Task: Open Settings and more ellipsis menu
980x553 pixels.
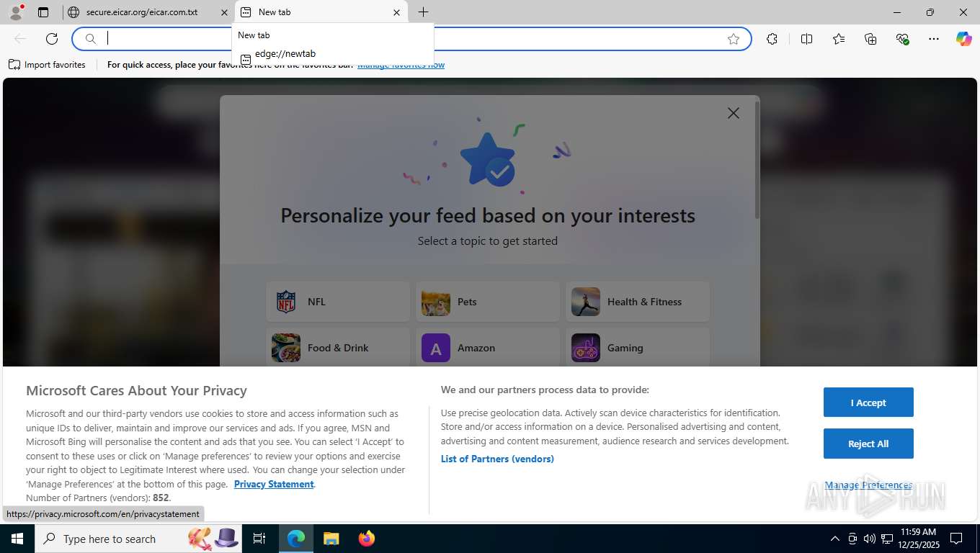Action: click(934, 39)
